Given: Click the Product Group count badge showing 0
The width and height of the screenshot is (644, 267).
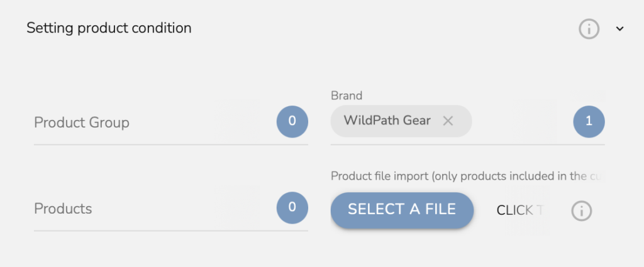Looking at the screenshot, I should coord(292,121).
